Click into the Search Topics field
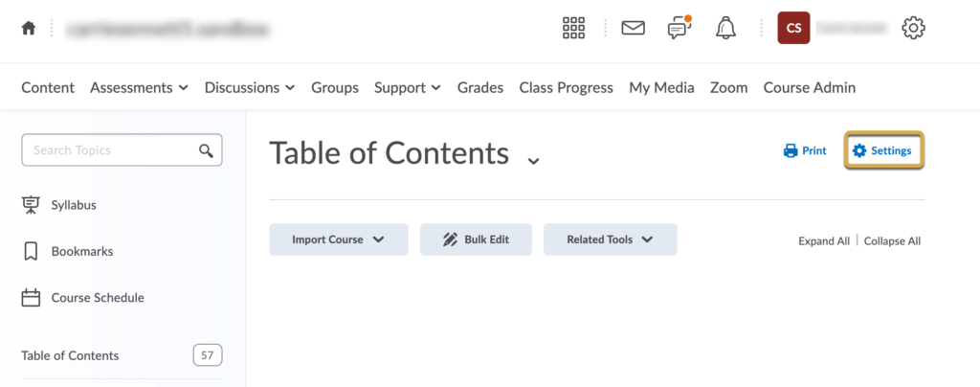Screen dimensions: 980x387 [x=122, y=150]
